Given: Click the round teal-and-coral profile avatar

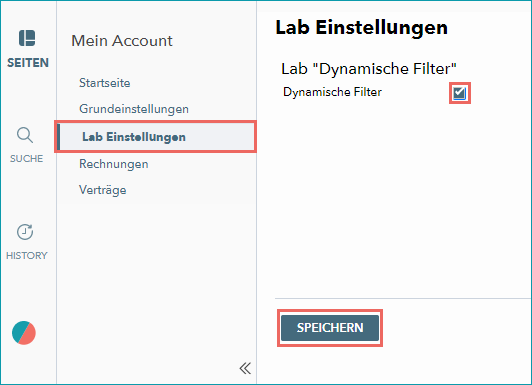Looking at the screenshot, I should tap(24, 333).
